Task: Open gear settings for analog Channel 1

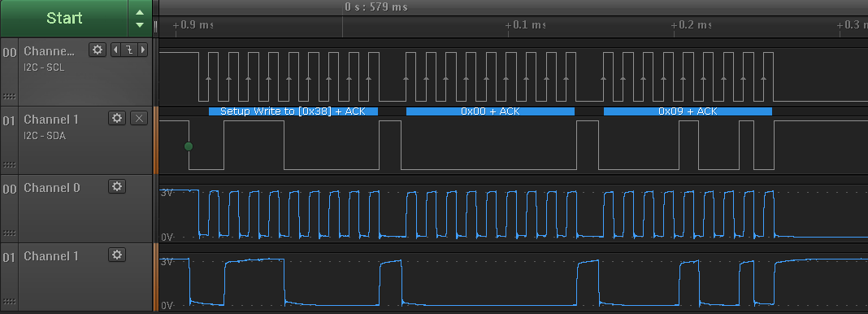Action: 117,255
